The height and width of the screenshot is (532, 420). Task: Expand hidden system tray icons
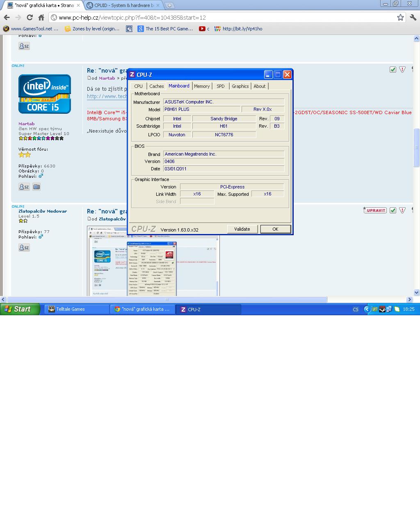coord(367,309)
